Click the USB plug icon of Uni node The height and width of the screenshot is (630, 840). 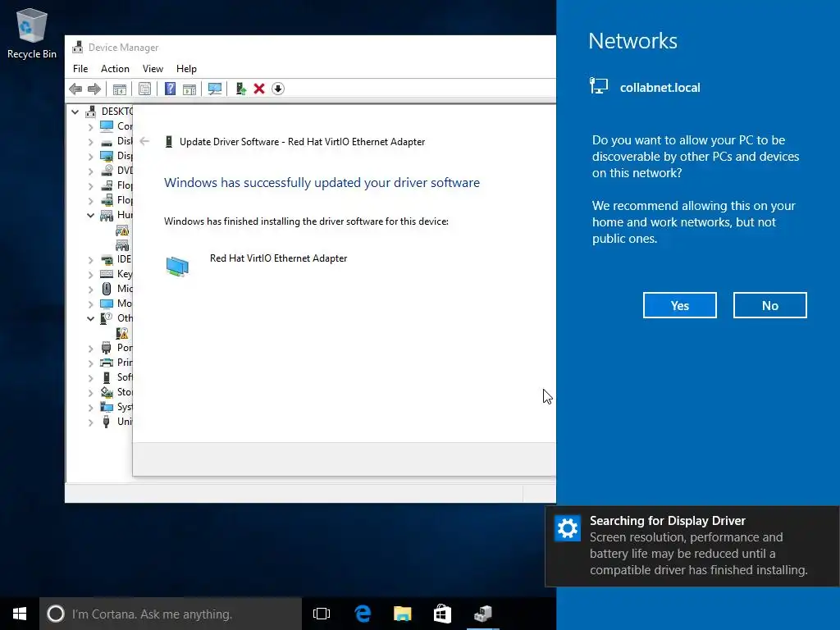(x=107, y=422)
